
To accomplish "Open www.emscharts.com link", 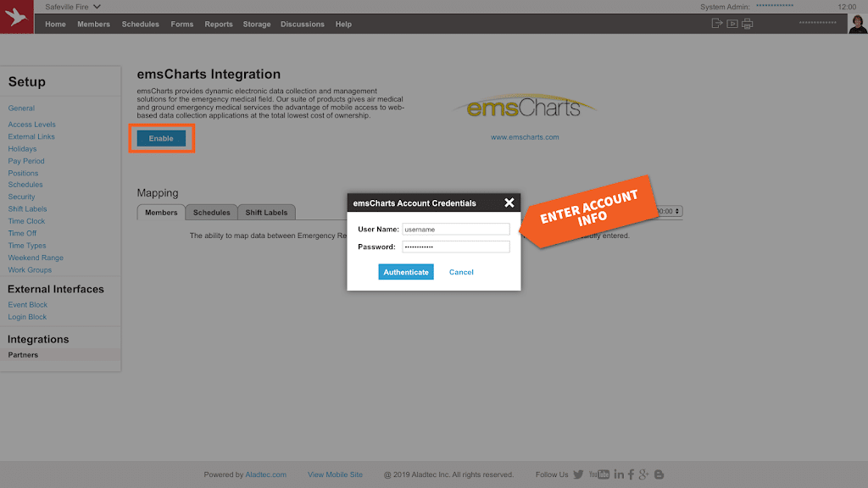I will click(x=525, y=137).
